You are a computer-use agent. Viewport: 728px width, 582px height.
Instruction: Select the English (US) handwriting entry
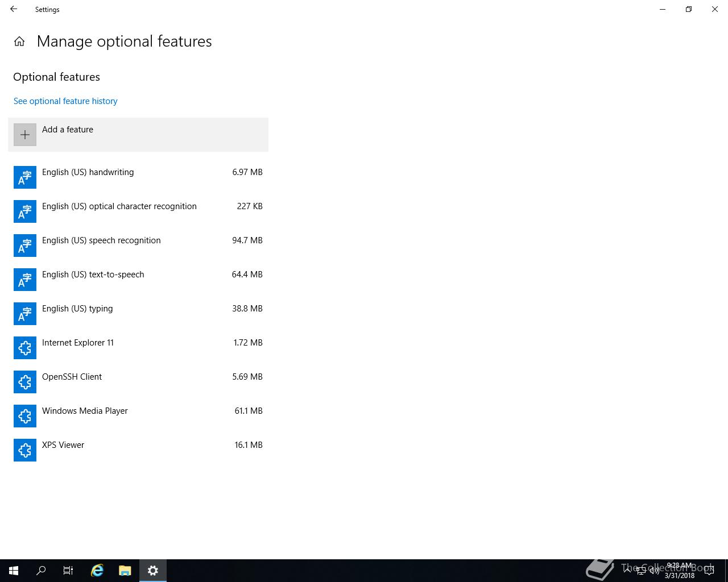click(x=138, y=177)
